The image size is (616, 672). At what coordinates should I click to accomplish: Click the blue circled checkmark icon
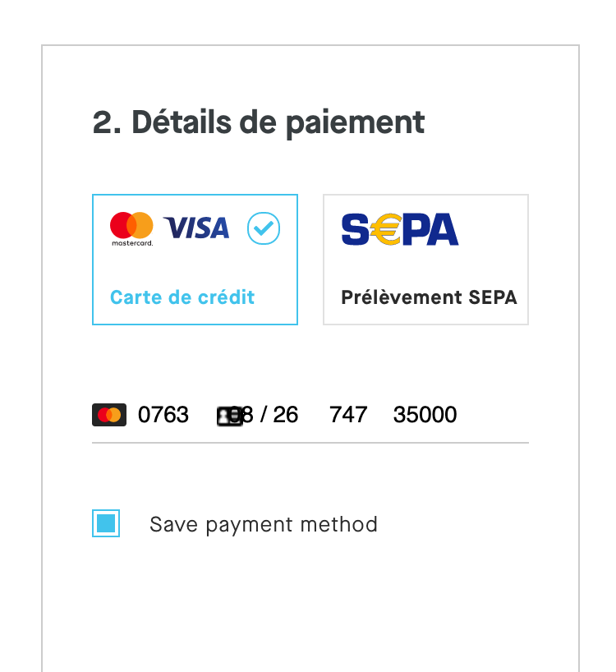click(264, 228)
